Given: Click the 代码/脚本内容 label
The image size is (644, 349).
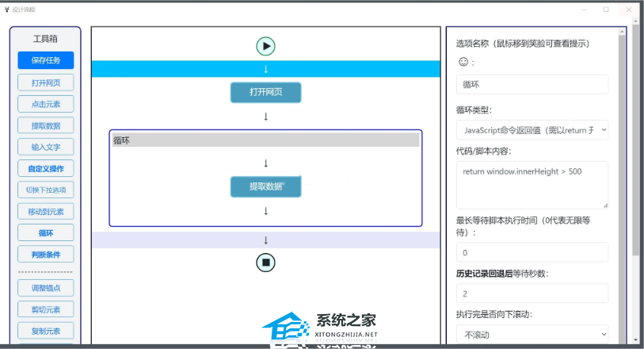Looking at the screenshot, I should [483, 151].
